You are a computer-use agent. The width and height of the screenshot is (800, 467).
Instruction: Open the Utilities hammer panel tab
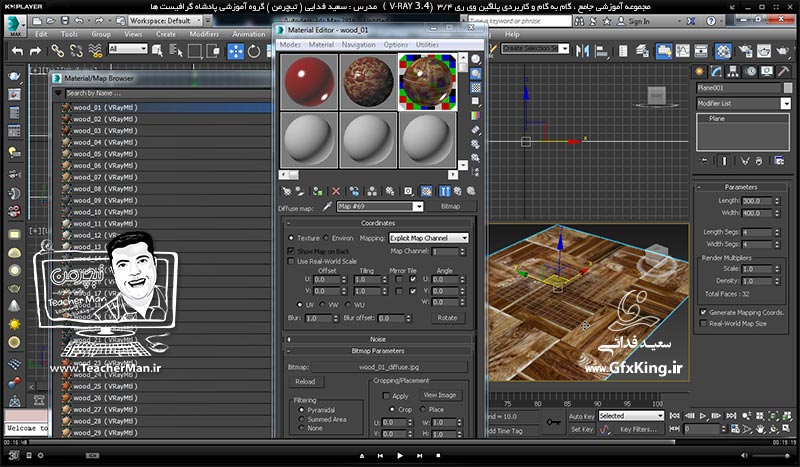click(x=783, y=72)
